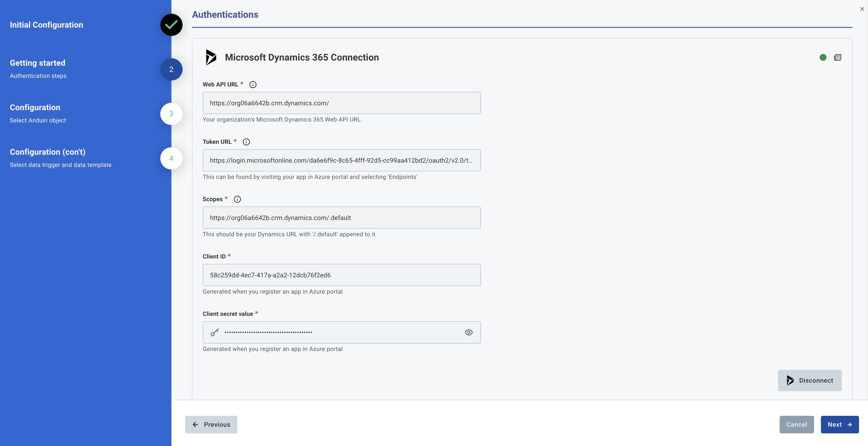
Task: Click the Scopes info icon
Action: (237, 199)
